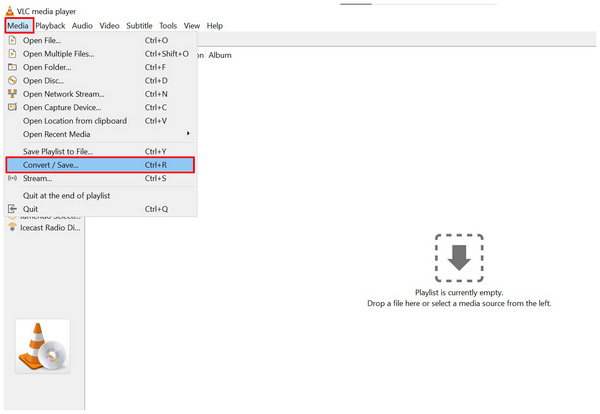Click the Ctrl+R shortcut text
Image resolution: width=600 pixels, height=414 pixels.
(x=156, y=165)
